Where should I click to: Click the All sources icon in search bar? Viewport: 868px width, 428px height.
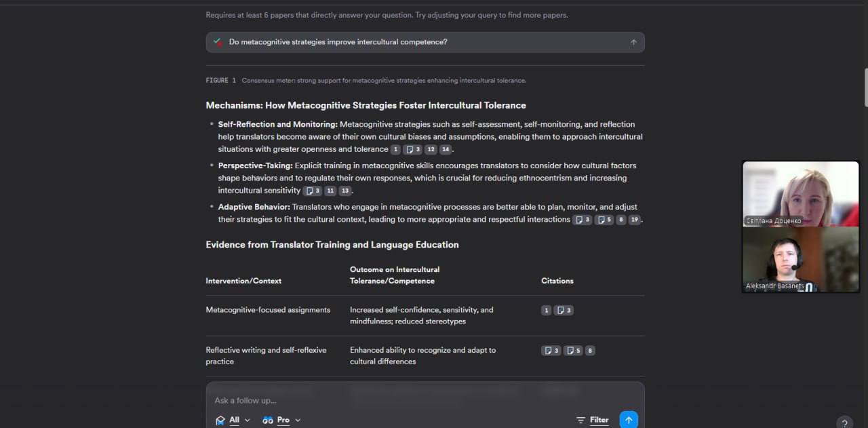[220, 421]
